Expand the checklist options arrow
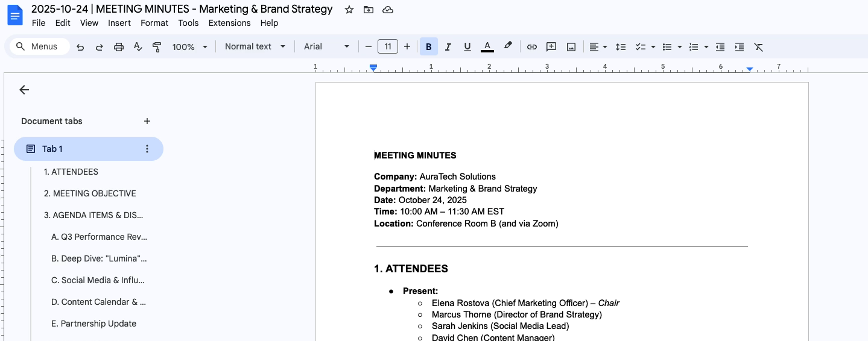This screenshot has height=341, width=868. tap(653, 46)
